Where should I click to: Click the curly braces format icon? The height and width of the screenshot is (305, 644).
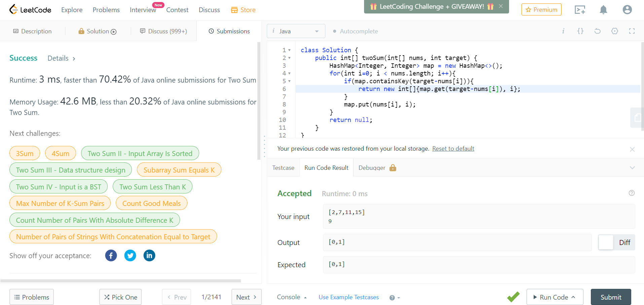pyautogui.click(x=580, y=31)
